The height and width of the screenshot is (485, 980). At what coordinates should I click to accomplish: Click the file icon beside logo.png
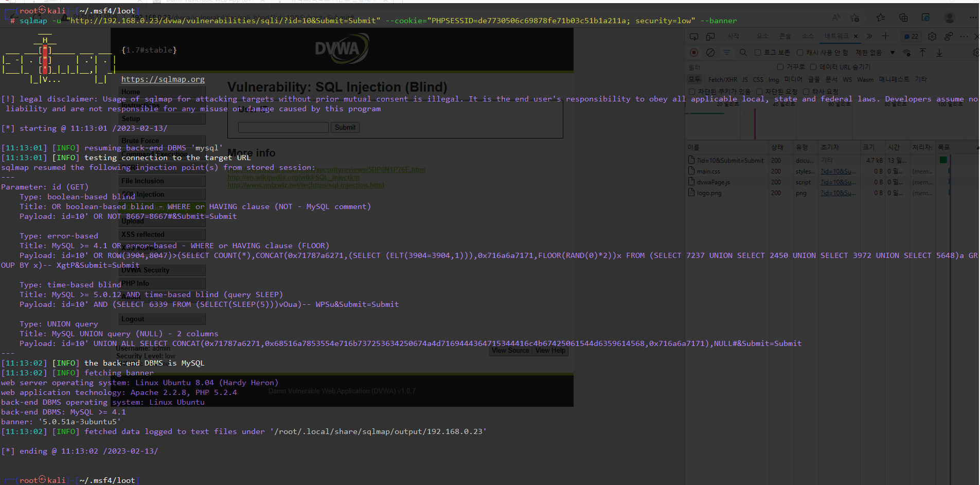pos(692,193)
